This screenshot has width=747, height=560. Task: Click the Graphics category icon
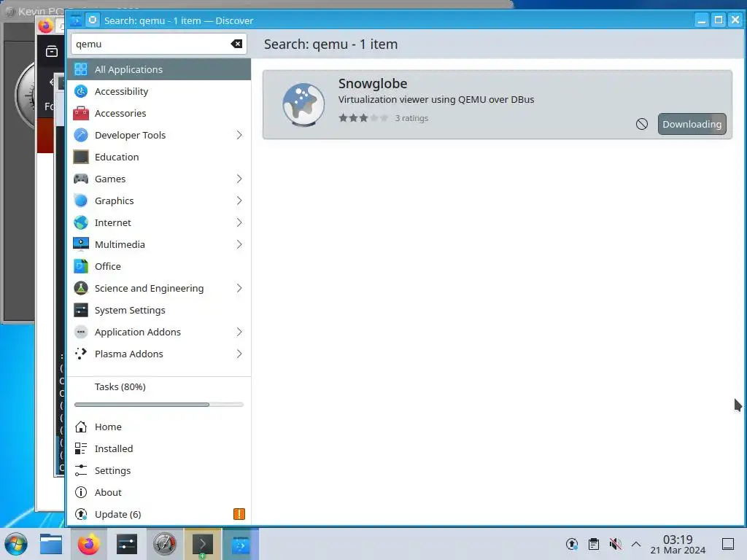click(x=81, y=201)
